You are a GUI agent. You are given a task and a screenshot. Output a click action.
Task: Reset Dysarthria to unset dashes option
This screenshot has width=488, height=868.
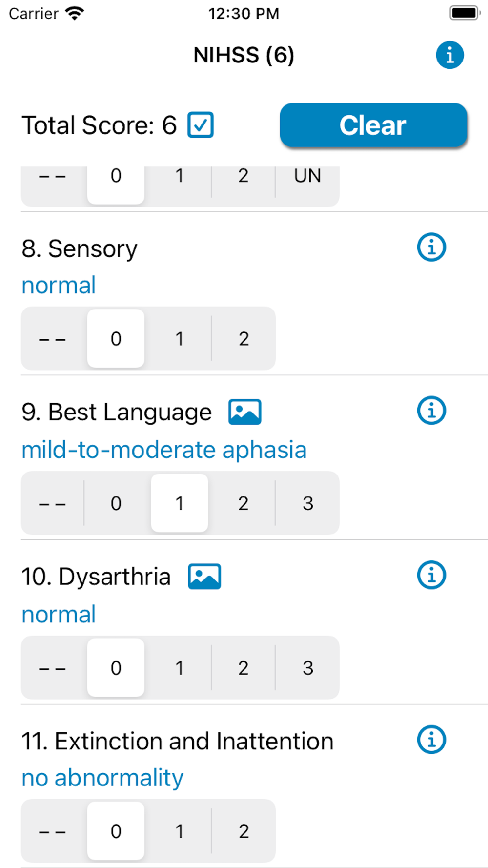(x=53, y=668)
